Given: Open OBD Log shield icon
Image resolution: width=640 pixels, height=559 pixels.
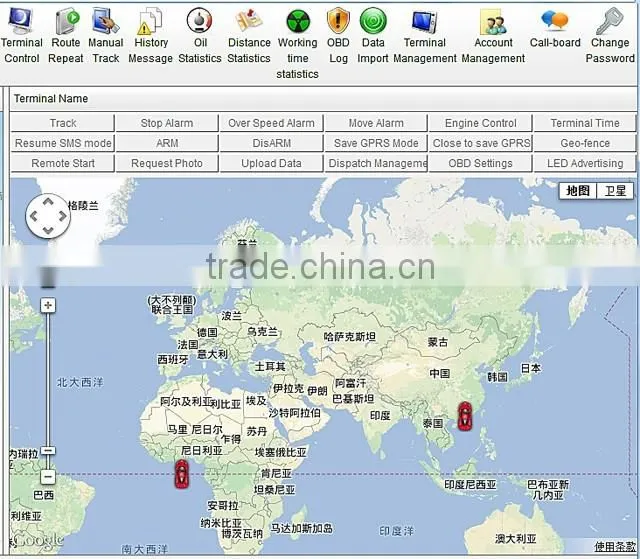Looking at the screenshot, I should pyautogui.click(x=338, y=20).
